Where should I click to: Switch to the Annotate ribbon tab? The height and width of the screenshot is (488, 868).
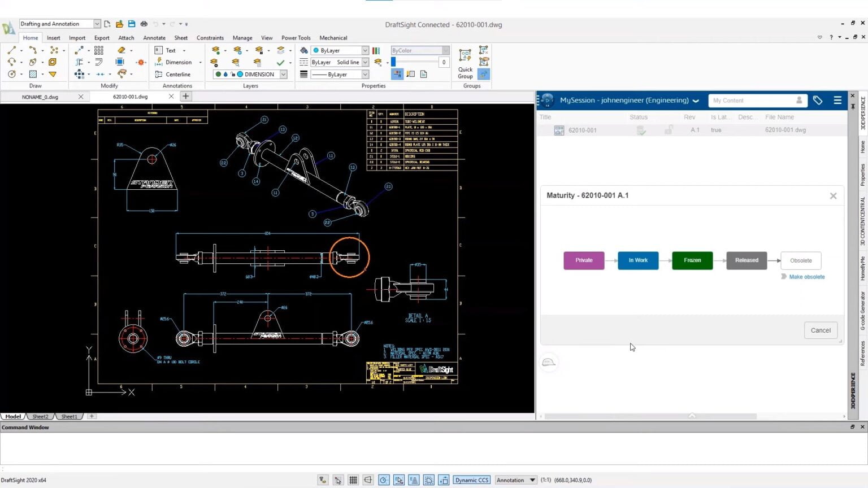point(154,37)
